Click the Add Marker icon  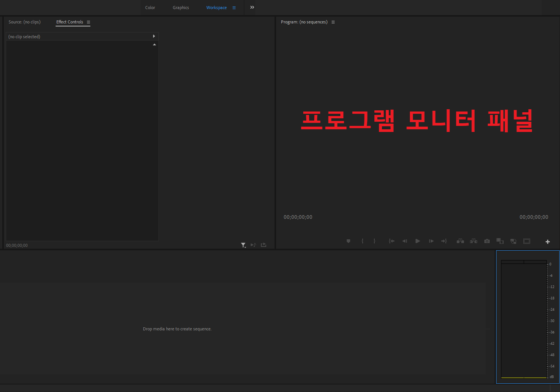click(348, 241)
